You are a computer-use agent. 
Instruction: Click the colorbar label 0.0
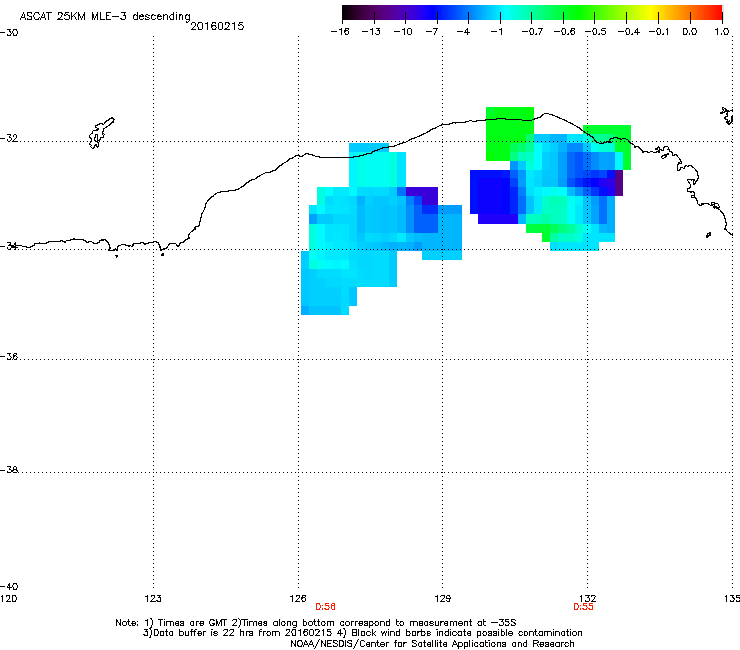pos(690,32)
